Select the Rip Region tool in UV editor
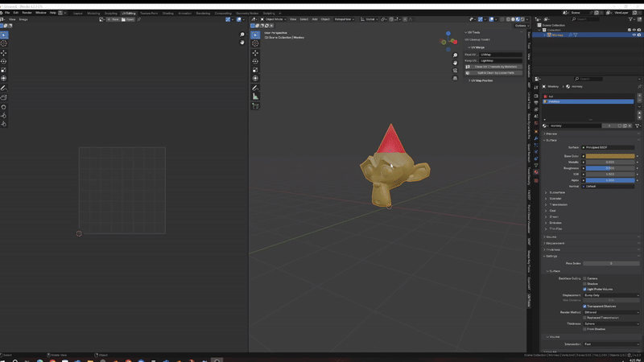 4,97
